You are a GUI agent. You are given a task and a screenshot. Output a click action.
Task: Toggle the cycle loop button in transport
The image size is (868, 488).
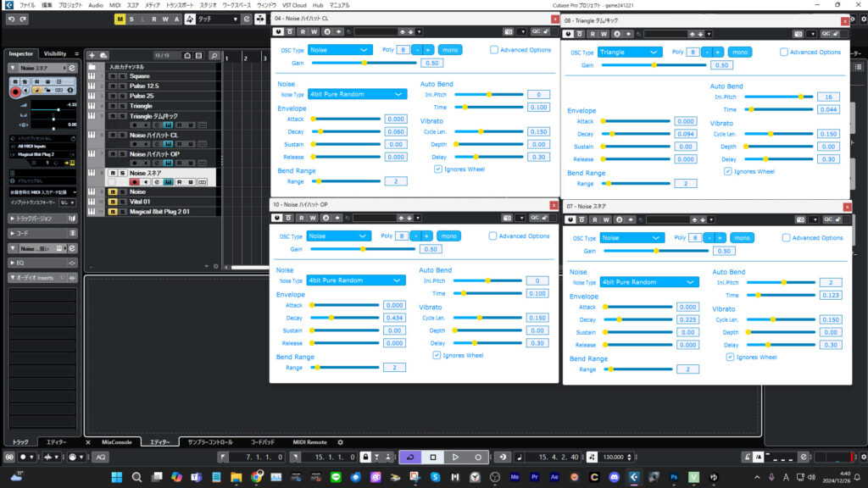point(410,457)
